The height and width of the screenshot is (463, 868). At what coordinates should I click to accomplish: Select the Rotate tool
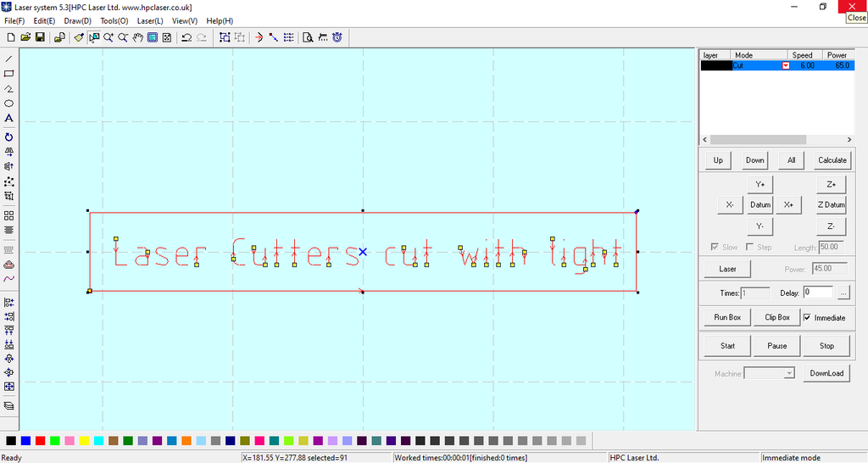pyautogui.click(x=8, y=137)
